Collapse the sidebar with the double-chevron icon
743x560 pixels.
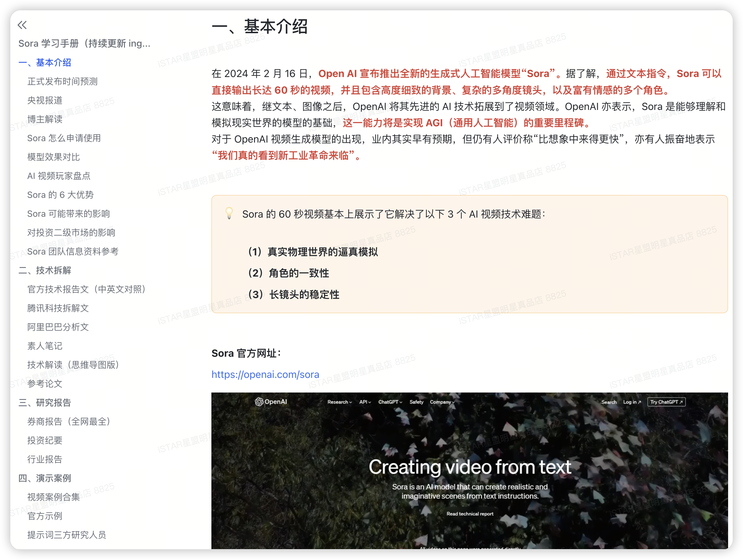22,25
